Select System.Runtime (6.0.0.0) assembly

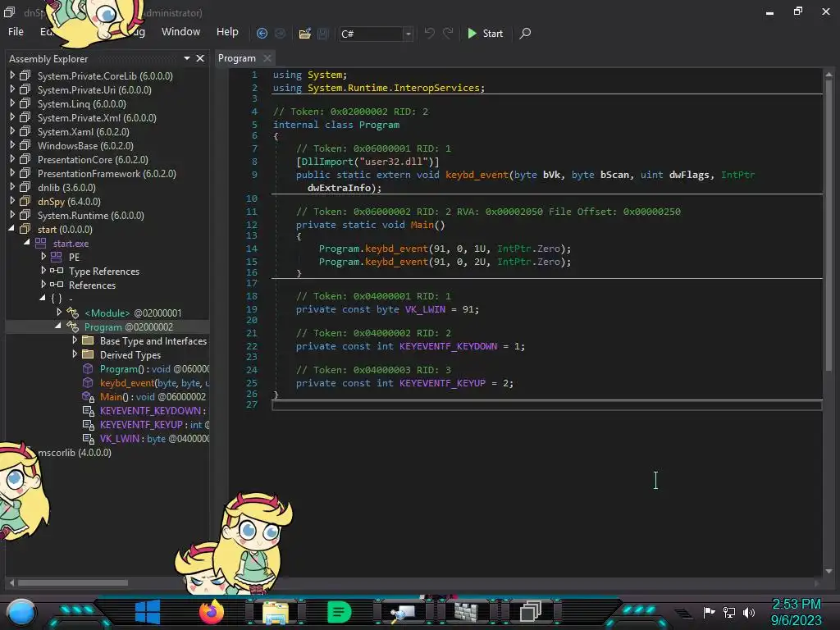click(90, 216)
